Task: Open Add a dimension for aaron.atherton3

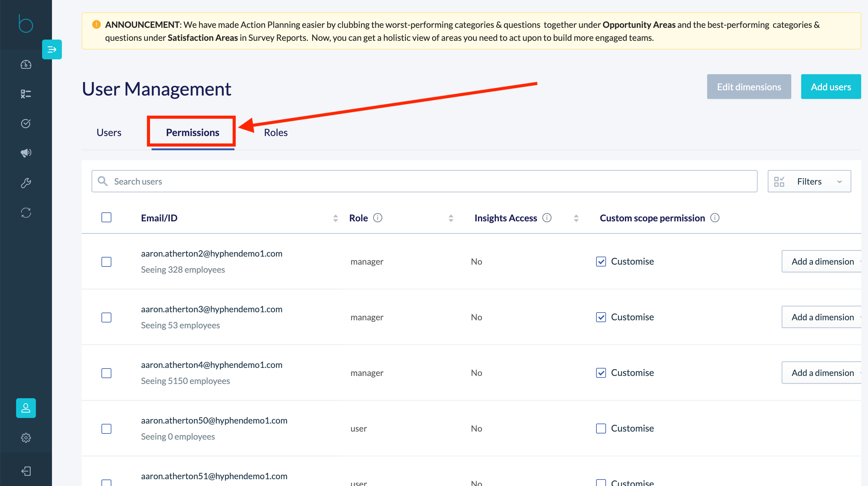Action: [x=822, y=317]
